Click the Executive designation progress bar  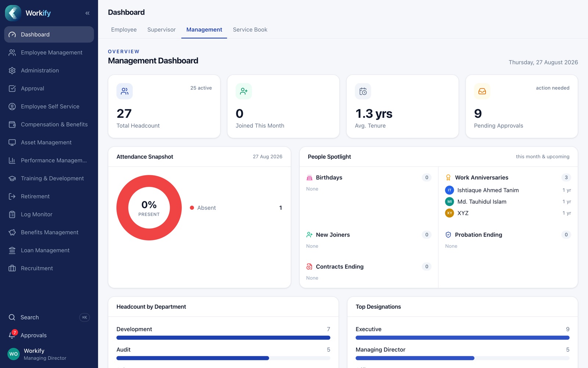click(463, 338)
